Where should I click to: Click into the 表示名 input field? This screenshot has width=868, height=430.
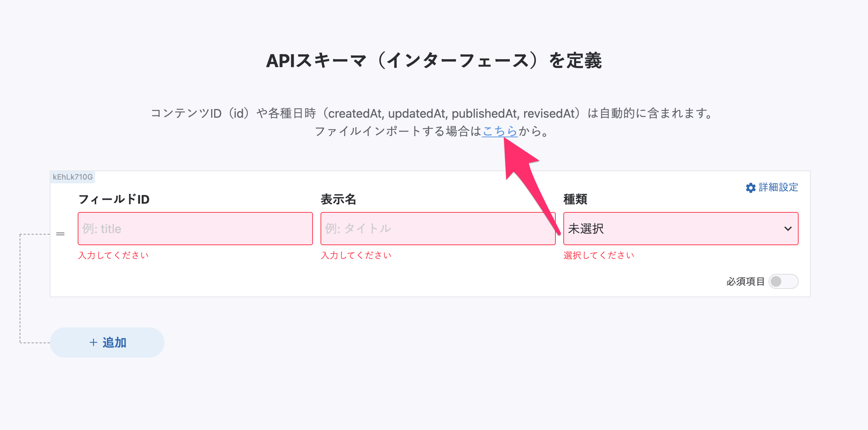(x=437, y=229)
